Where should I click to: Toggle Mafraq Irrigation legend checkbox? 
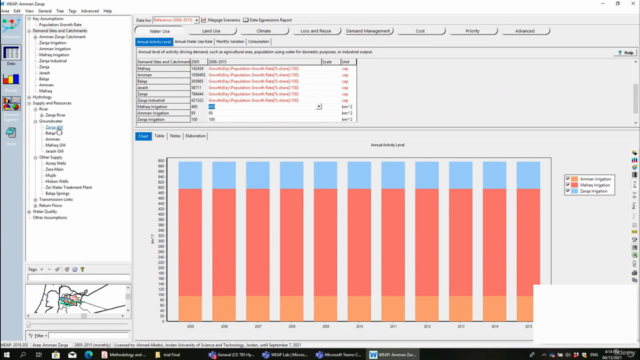(x=567, y=185)
